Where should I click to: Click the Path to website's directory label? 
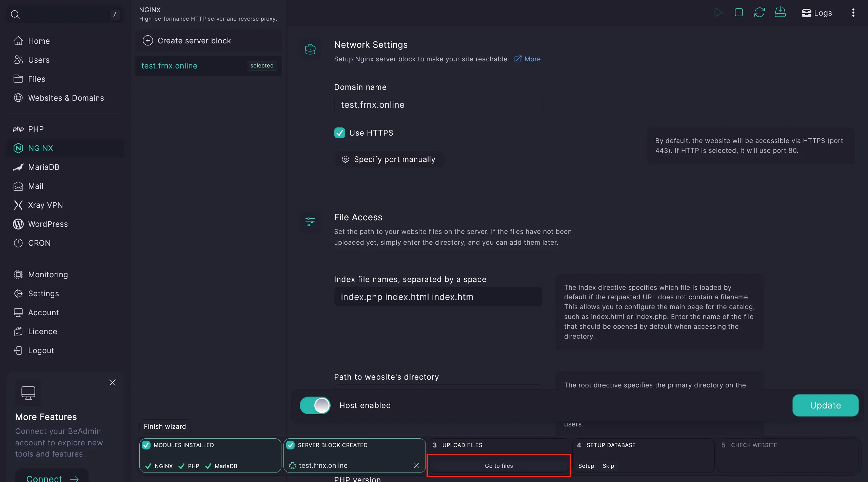pos(387,377)
